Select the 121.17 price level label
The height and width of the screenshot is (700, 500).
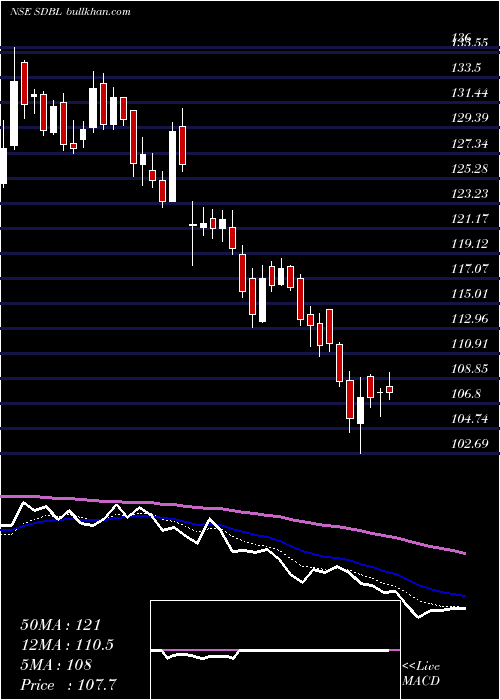[x=469, y=219]
